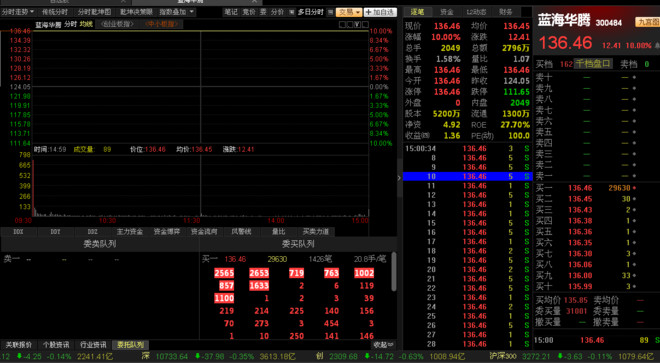Toggle 千档盘口 order book view
The image size is (660, 363).
[x=593, y=64]
